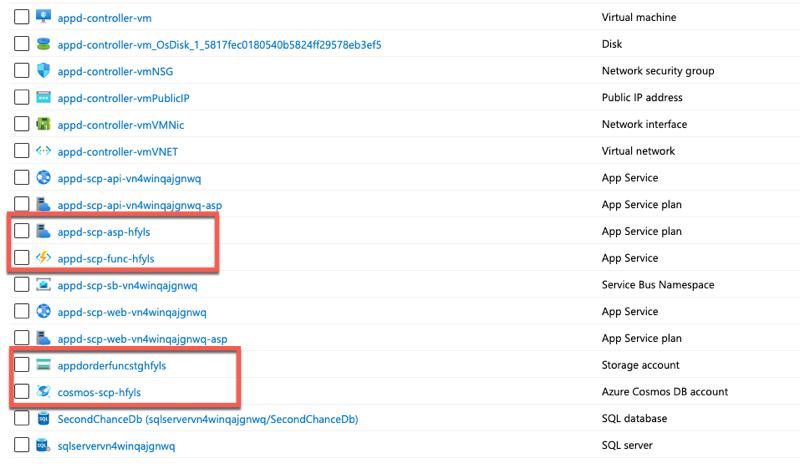Click the plan icon for appd-scp-asp-hfyls
The image size is (800, 469).
tap(43, 231)
